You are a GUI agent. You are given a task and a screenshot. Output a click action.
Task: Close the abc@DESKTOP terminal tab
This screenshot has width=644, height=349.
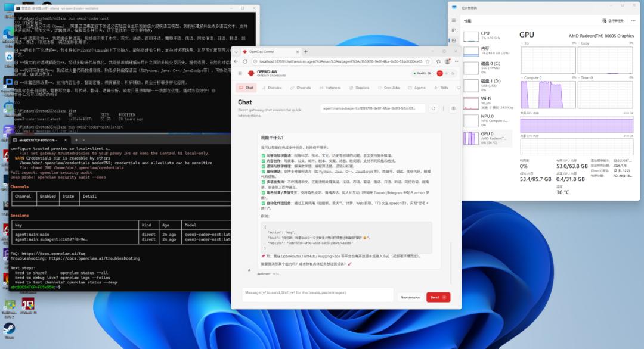[x=66, y=140]
